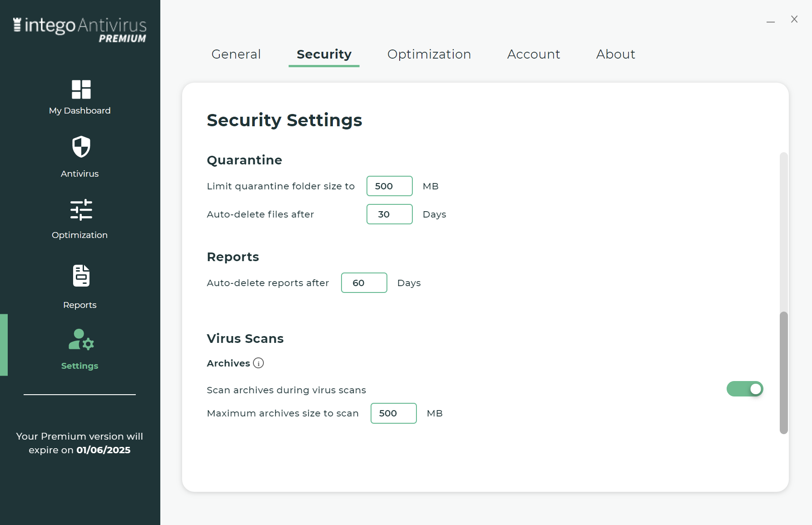Open the About tab

point(615,54)
